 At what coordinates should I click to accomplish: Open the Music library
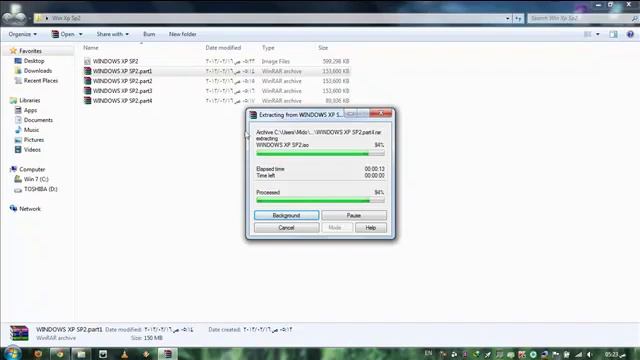tap(31, 130)
